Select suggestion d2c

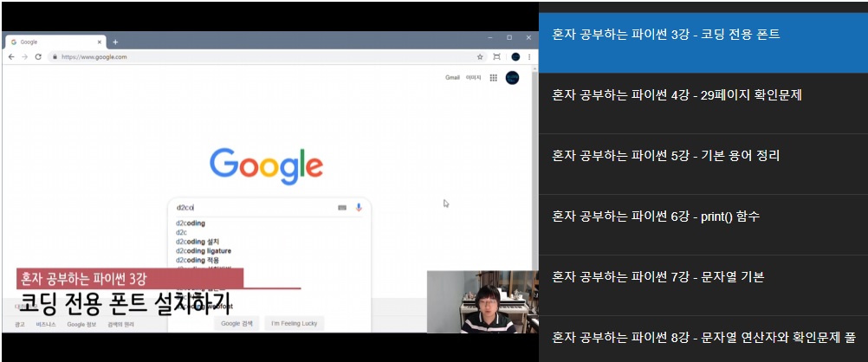pyautogui.click(x=182, y=232)
